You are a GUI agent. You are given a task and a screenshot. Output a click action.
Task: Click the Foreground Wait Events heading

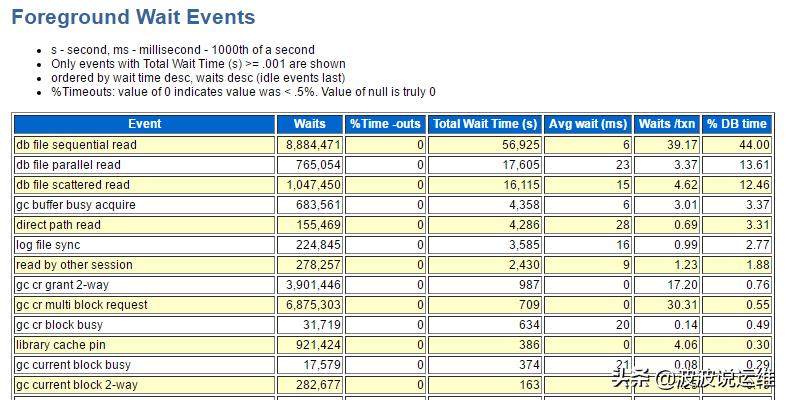pyautogui.click(x=133, y=17)
